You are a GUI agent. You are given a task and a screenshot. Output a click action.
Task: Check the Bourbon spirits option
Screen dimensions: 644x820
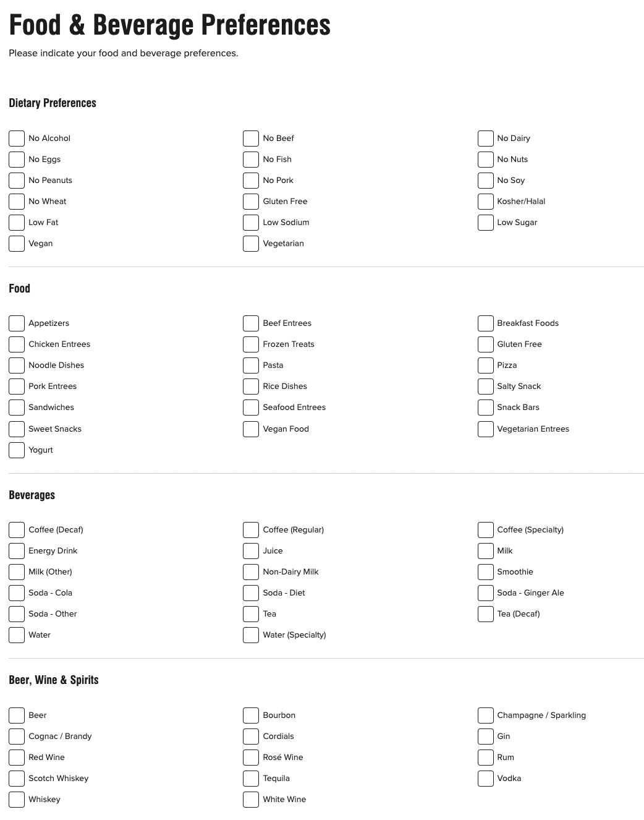coord(250,715)
